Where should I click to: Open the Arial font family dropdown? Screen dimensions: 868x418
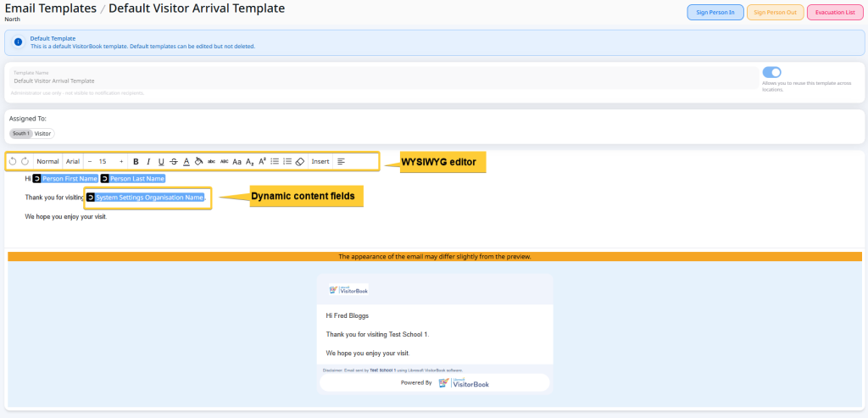point(74,161)
